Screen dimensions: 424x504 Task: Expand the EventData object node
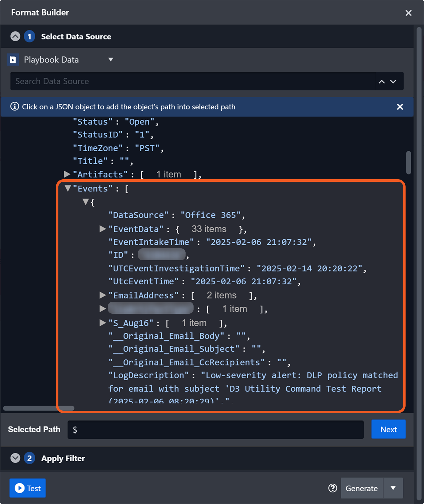click(x=103, y=229)
